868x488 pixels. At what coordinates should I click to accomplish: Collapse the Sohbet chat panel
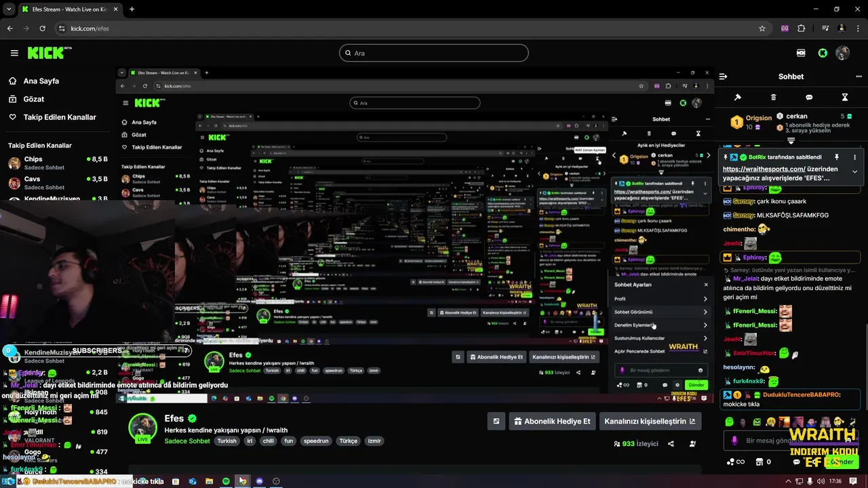pos(723,77)
